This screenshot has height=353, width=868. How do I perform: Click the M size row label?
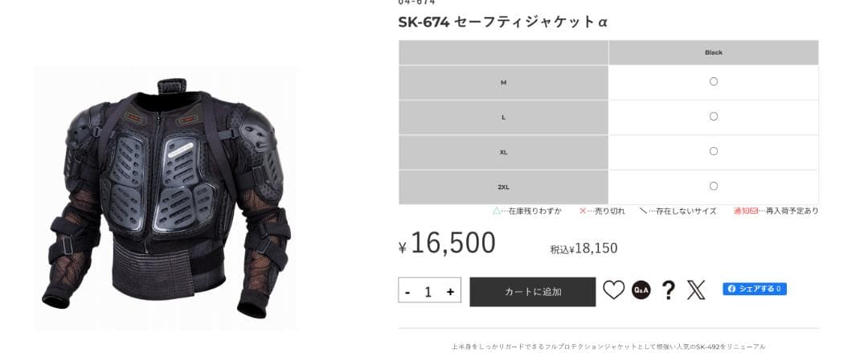pyautogui.click(x=503, y=83)
